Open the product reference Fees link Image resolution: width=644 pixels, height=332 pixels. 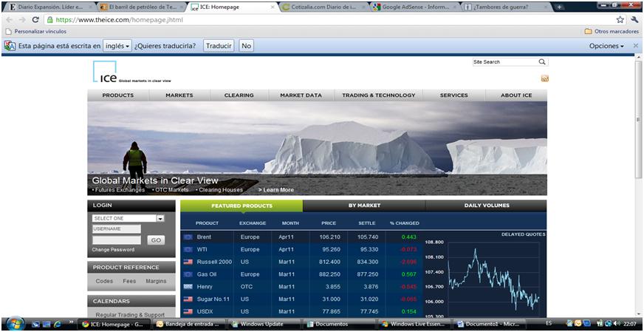coord(129,282)
